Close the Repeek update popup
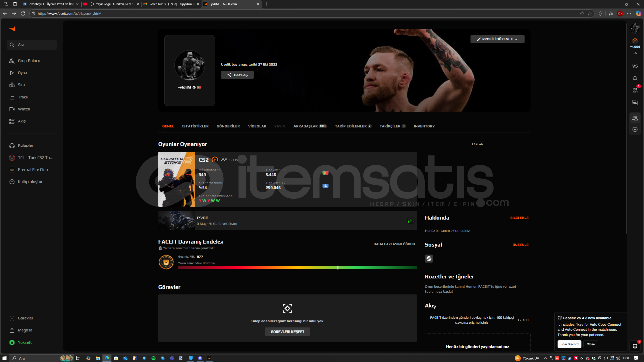The image size is (644, 362). tap(591, 344)
